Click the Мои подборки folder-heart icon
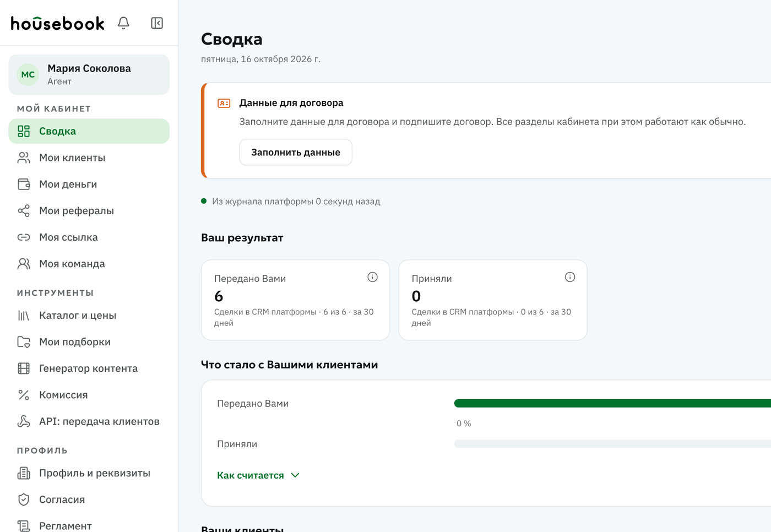Screen dimensions: 771x532 [24, 341]
